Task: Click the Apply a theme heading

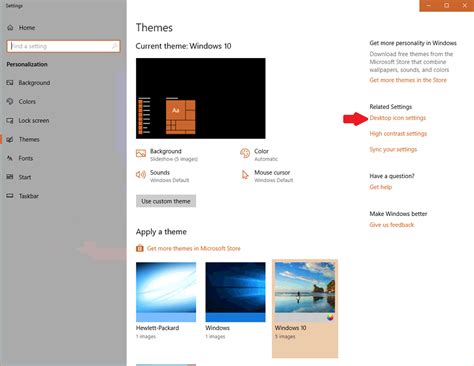Action: pyautogui.click(x=161, y=232)
